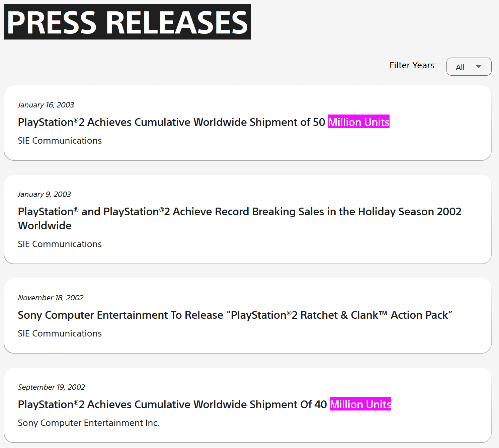Click highlighted Million Units in the 40 million headline
The height and width of the screenshot is (448, 499).
tap(360, 404)
